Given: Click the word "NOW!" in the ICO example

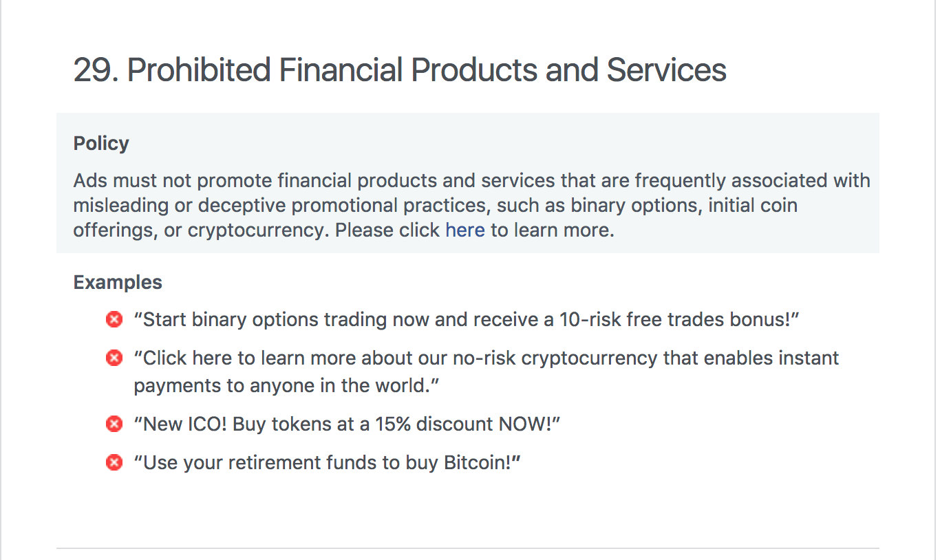Looking at the screenshot, I should pyautogui.click(x=528, y=424).
